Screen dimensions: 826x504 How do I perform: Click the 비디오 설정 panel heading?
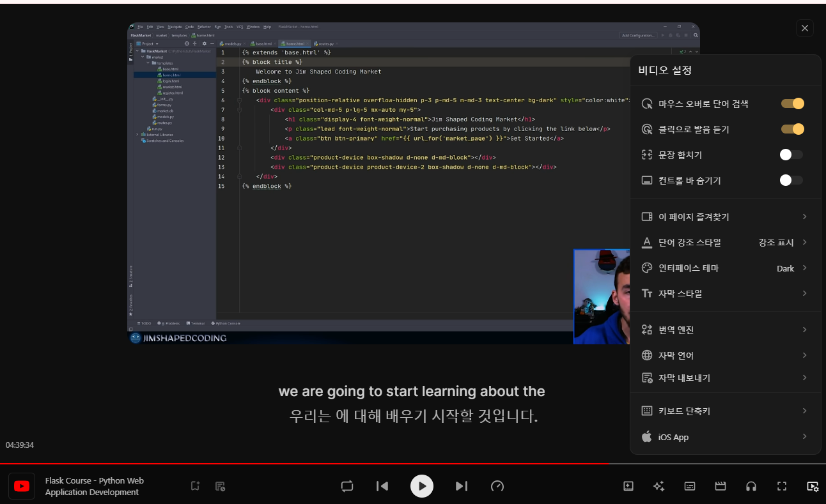pyautogui.click(x=665, y=70)
